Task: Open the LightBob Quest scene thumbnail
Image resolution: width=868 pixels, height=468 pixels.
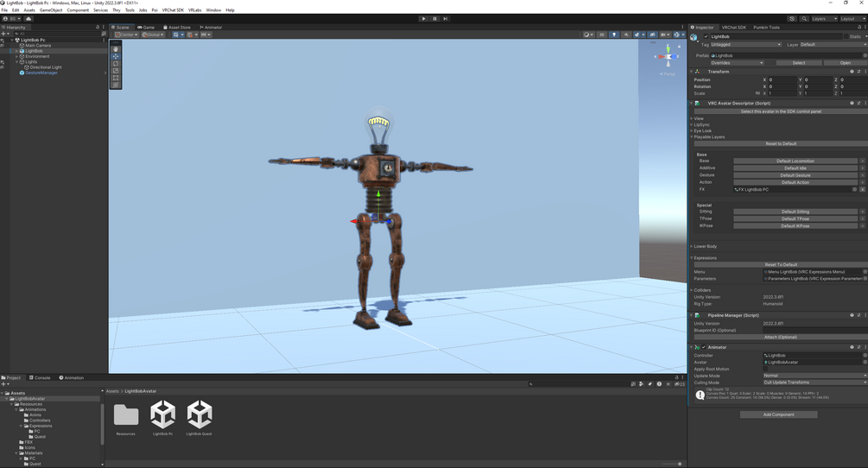Action: pyautogui.click(x=200, y=418)
